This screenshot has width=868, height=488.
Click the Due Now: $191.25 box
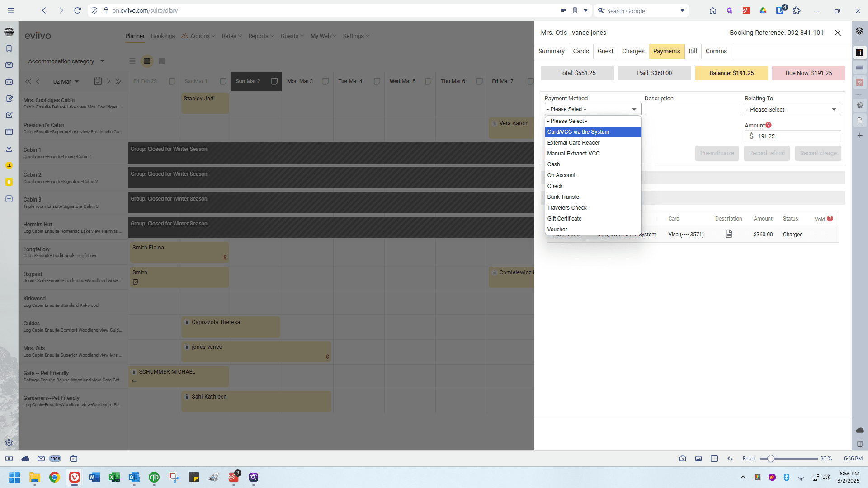click(x=808, y=73)
